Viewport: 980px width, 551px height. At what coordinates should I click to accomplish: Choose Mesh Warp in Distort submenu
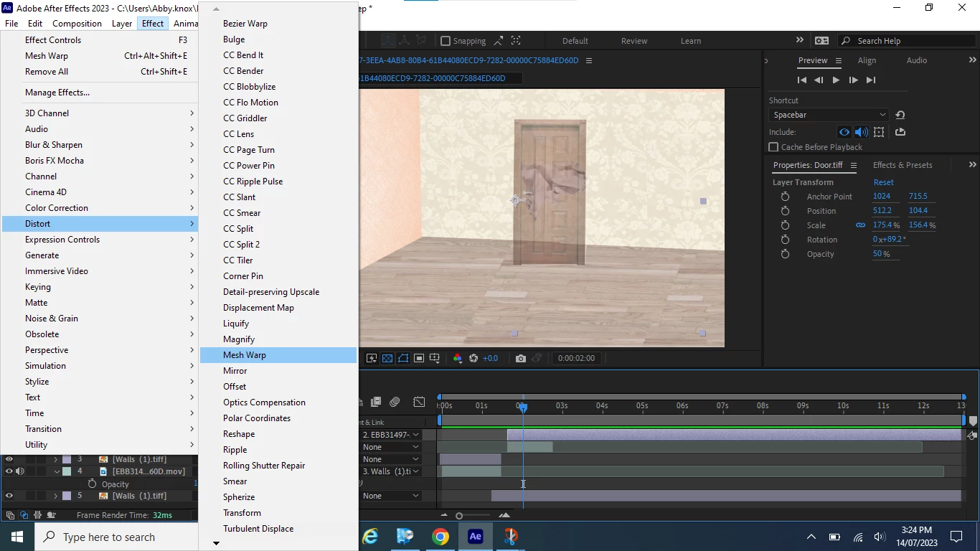(x=278, y=355)
